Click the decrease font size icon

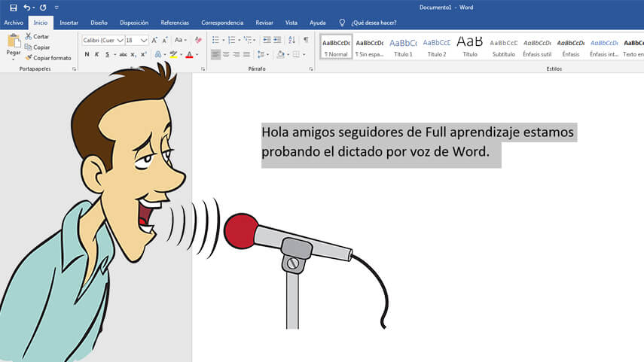coord(165,40)
